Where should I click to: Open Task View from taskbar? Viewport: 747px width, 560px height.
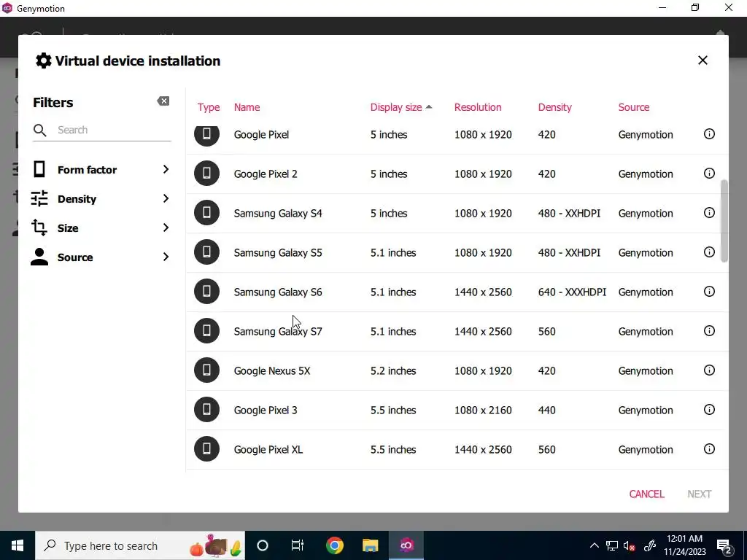(x=298, y=545)
